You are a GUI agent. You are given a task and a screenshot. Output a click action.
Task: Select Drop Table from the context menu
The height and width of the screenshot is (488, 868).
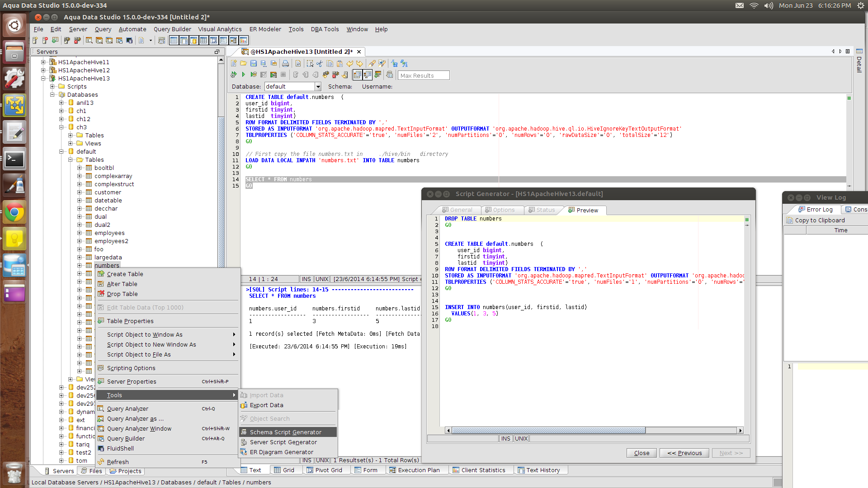(x=122, y=294)
